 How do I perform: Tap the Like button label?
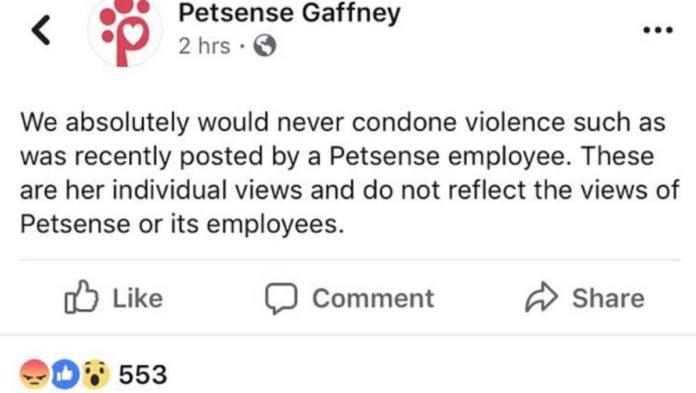(138, 298)
